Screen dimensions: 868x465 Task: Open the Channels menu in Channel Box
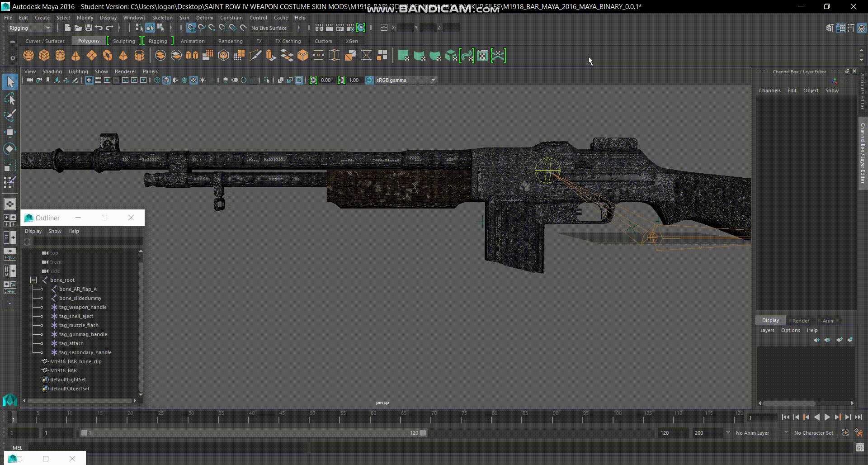769,90
